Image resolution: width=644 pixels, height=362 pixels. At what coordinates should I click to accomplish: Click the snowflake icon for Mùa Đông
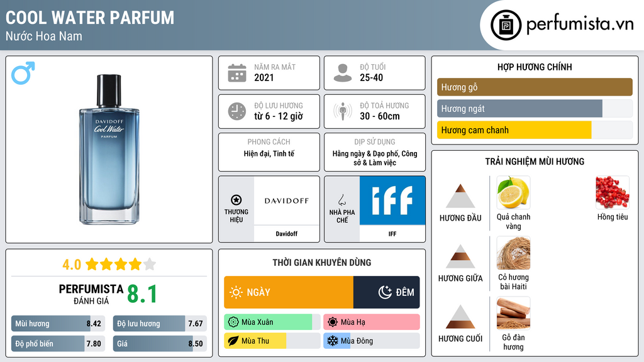(x=333, y=341)
